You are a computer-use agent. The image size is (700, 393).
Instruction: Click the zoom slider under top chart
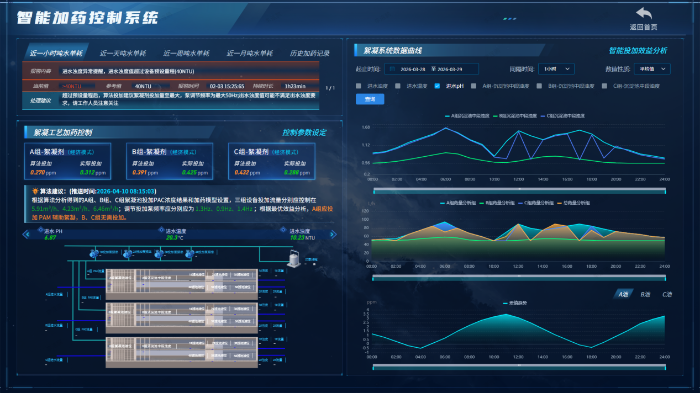[519, 191]
